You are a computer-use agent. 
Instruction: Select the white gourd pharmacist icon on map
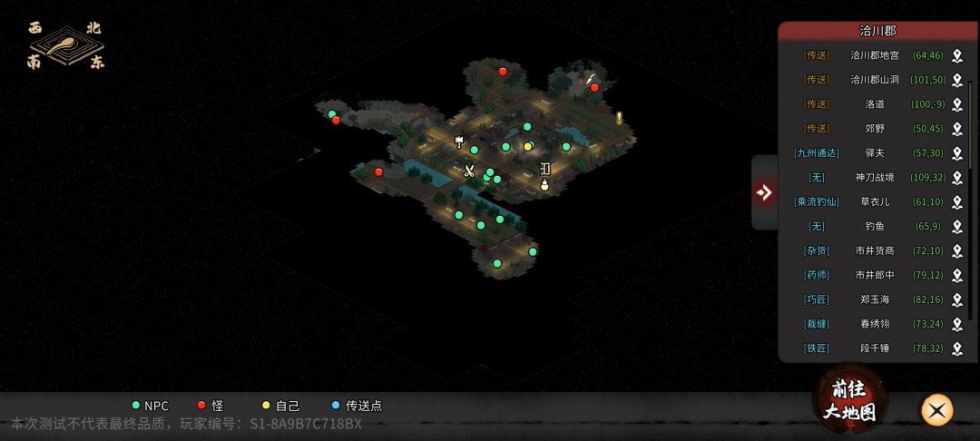coord(544,185)
